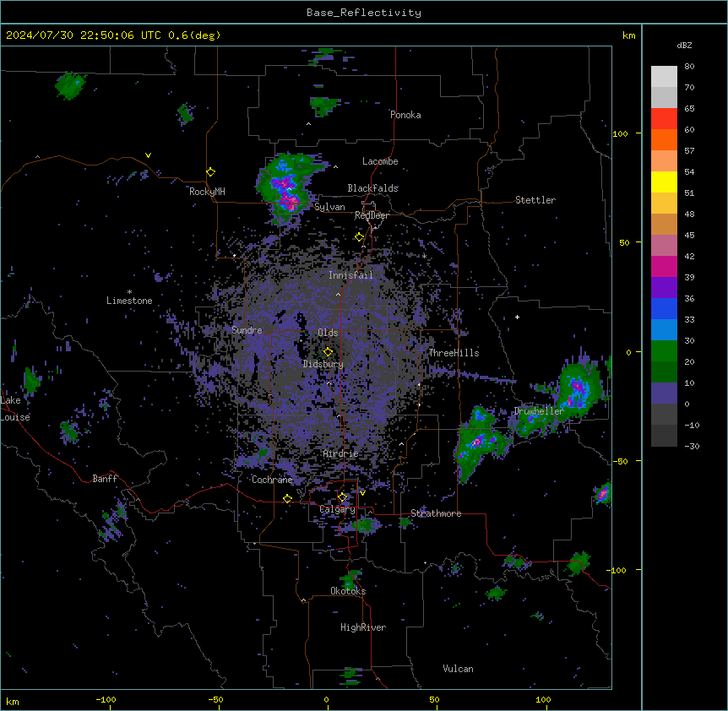728x711 pixels.
Task: Click the Cochrane label
Action: coord(272,480)
